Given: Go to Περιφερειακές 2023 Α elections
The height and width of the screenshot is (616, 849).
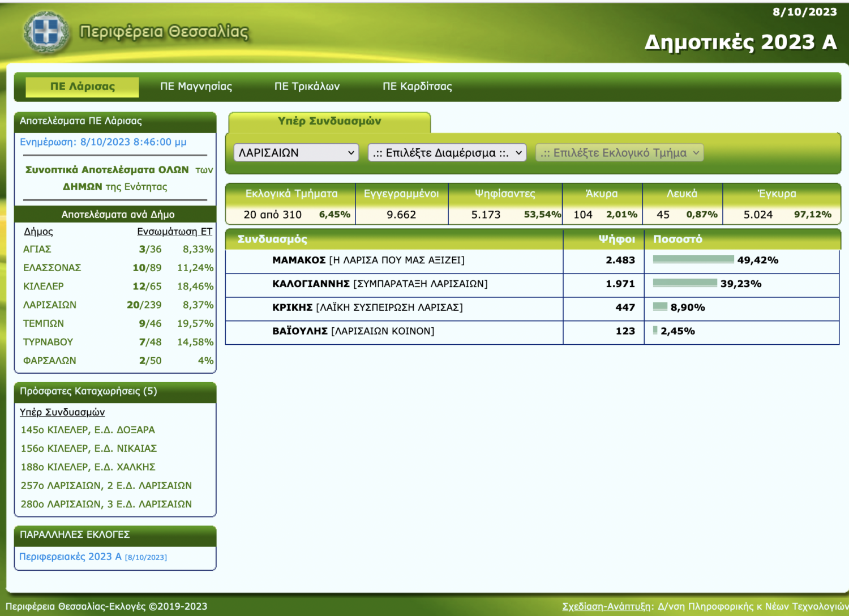Looking at the screenshot, I should pyautogui.click(x=71, y=557).
